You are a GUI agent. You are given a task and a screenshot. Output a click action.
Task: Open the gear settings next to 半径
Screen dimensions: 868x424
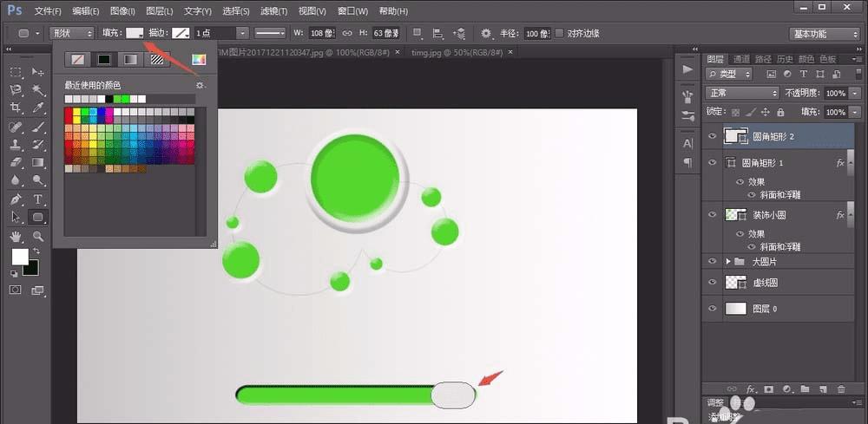point(486,33)
